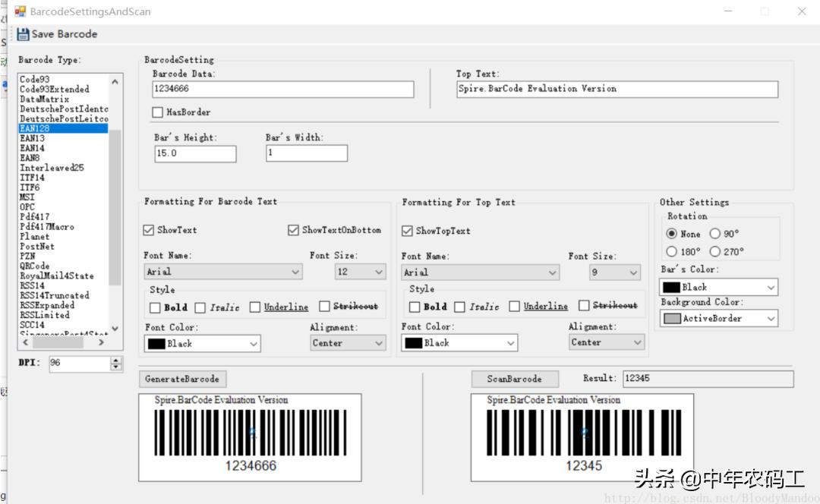Click the app icon in the title bar
820x504 pixels.
pos(20,11)
